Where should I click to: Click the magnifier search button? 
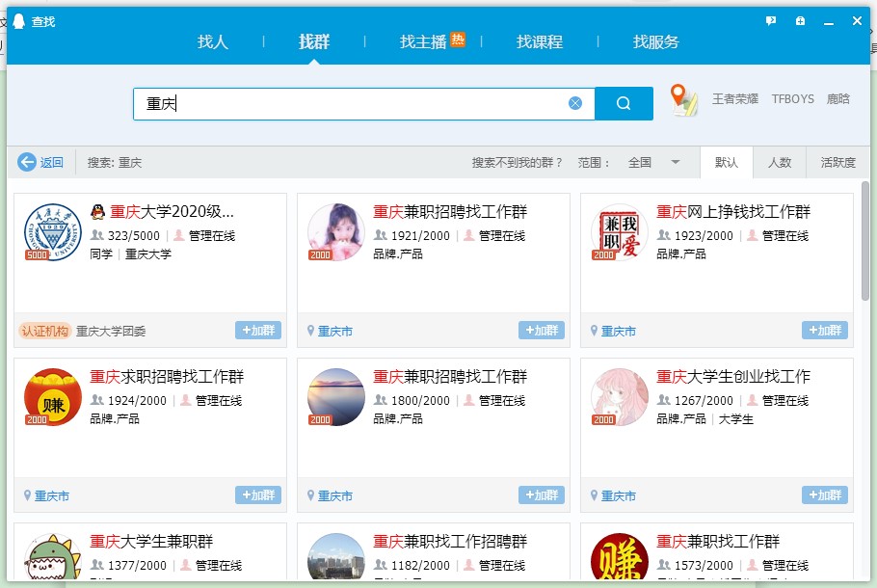(x=624, y=103)
